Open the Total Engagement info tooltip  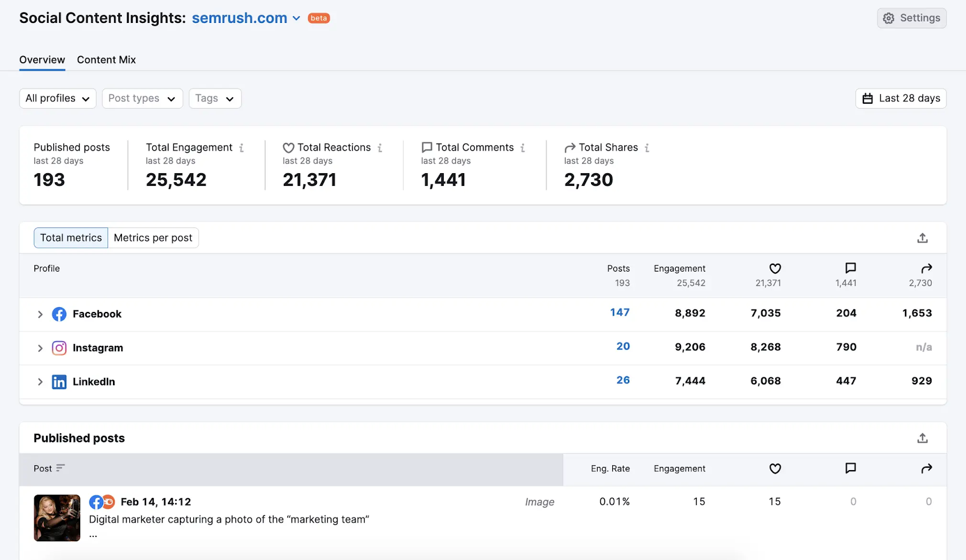click(241, 147)
